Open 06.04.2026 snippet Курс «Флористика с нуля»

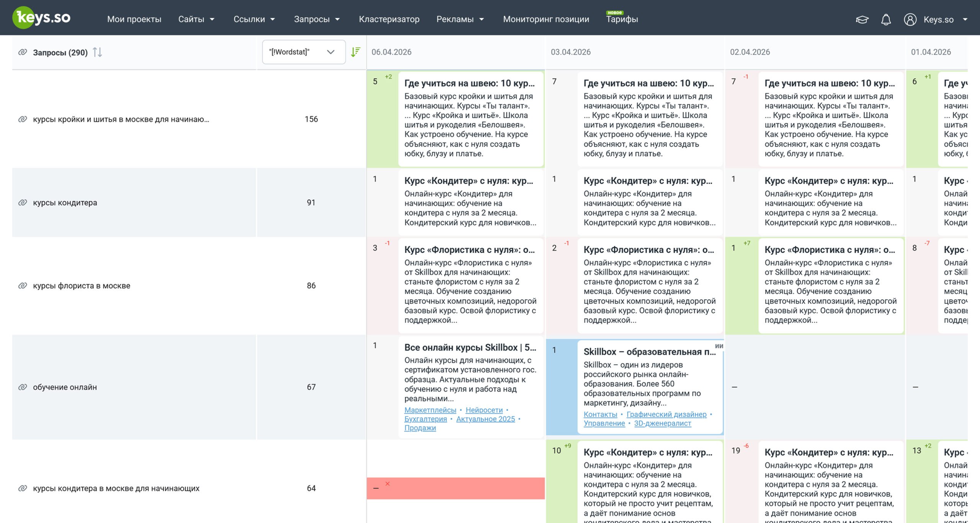(471, 285)
